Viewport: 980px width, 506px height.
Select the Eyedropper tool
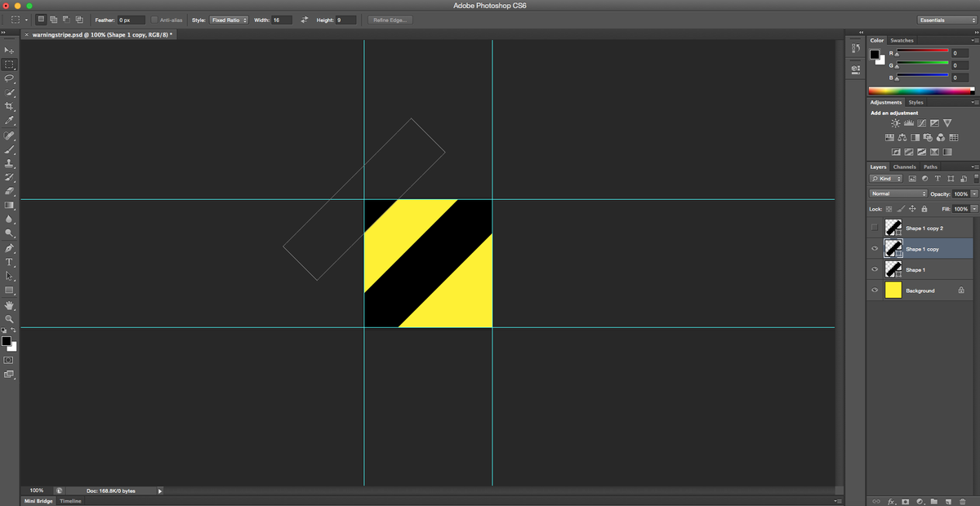(x=10, y=121)
